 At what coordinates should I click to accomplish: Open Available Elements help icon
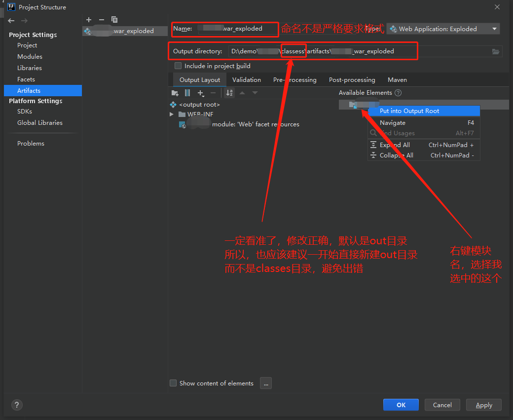[398, 93]
